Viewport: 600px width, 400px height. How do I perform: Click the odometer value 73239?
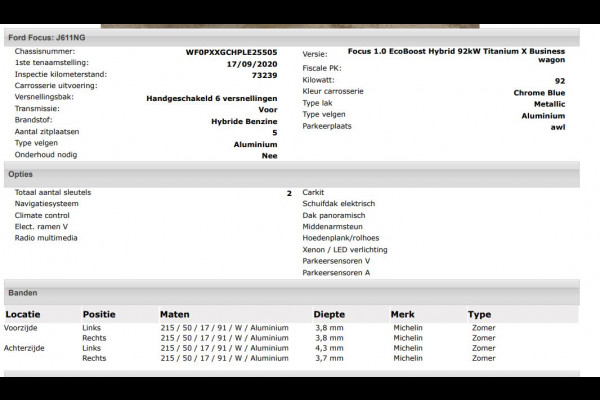(x=264, y=74)
